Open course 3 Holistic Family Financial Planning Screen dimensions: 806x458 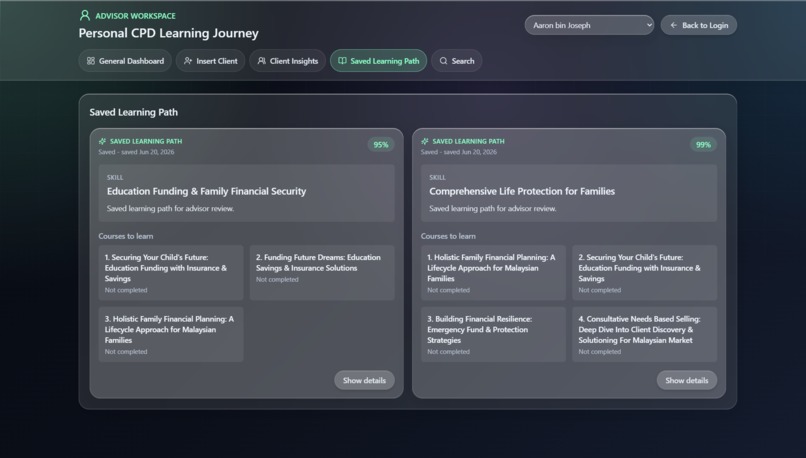click(x=171, y=334)
